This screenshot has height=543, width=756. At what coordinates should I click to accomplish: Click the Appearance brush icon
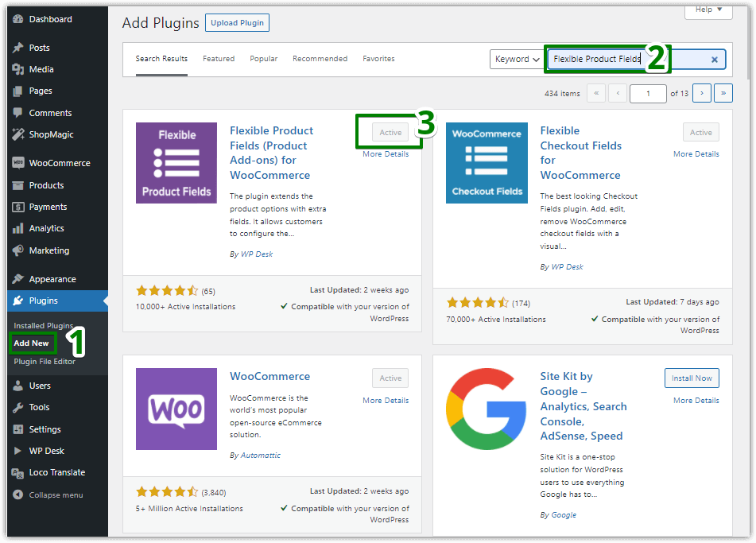point(17,279)
